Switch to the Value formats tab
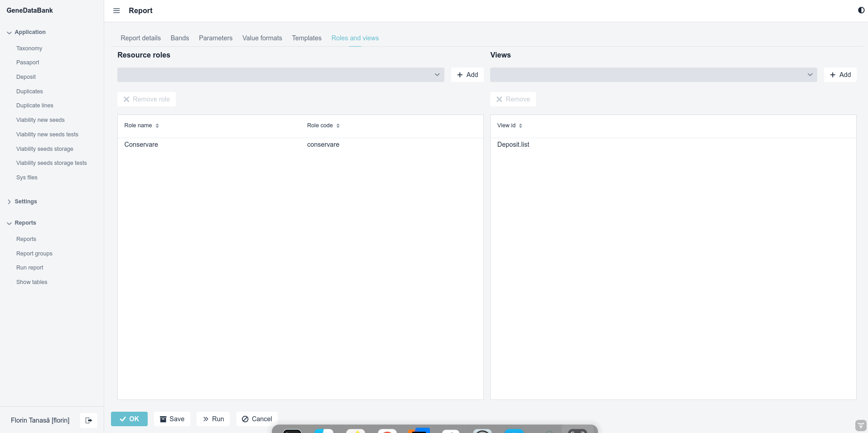 point(262,38)
